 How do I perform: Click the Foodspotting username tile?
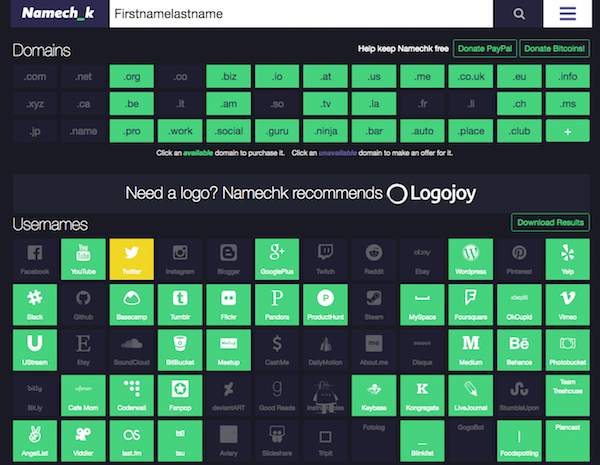(519, 441)
